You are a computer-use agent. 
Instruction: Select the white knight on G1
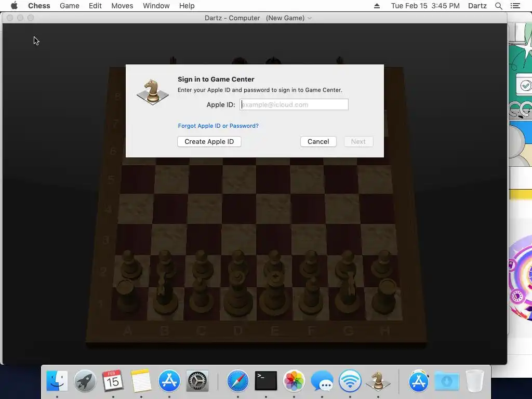[349, 295]
